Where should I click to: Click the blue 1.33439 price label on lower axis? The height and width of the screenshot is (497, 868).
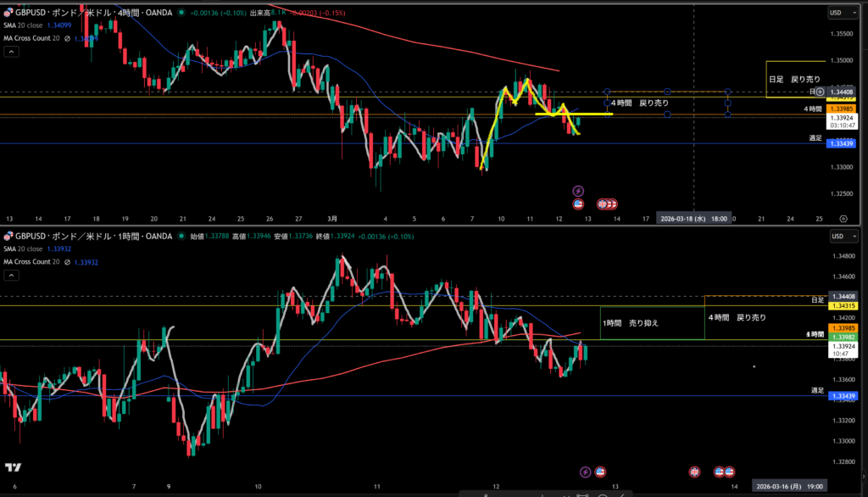click(842, 397)
